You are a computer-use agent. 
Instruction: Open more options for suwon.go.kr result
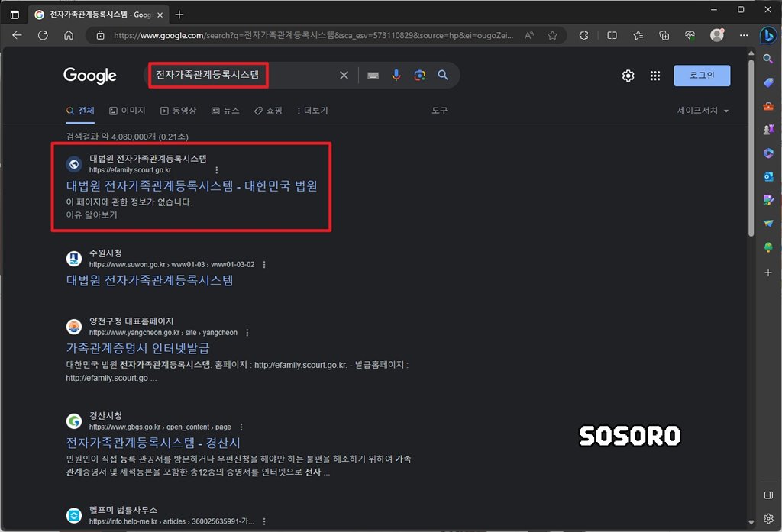point(264,265)
